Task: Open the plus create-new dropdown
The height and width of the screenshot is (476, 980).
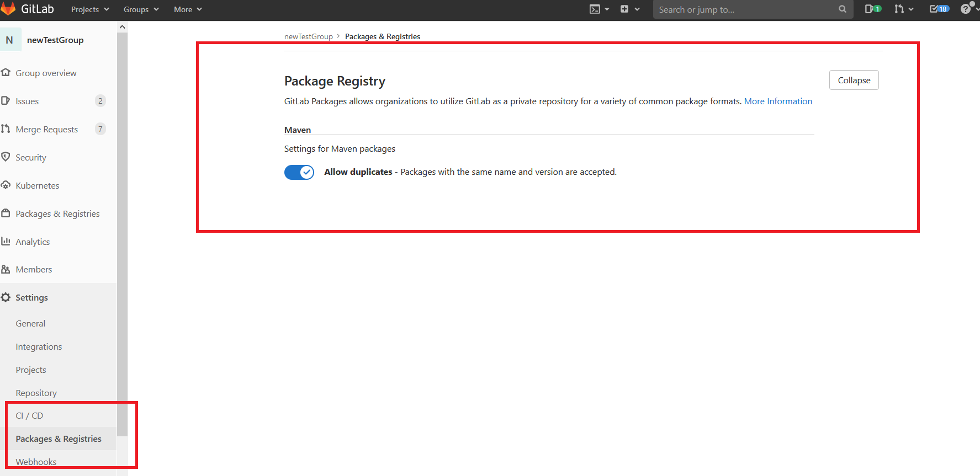Action: coord(629,9)
